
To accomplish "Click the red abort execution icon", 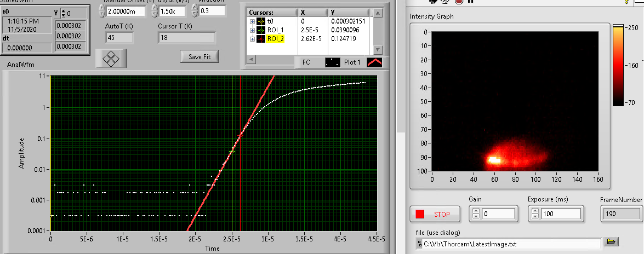I will (x=458, y=2).
